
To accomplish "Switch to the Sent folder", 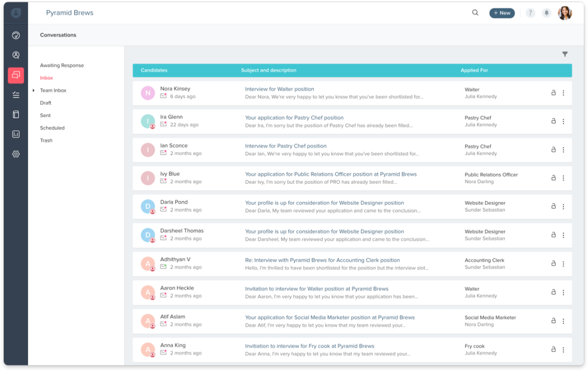I will click(46, 115).
